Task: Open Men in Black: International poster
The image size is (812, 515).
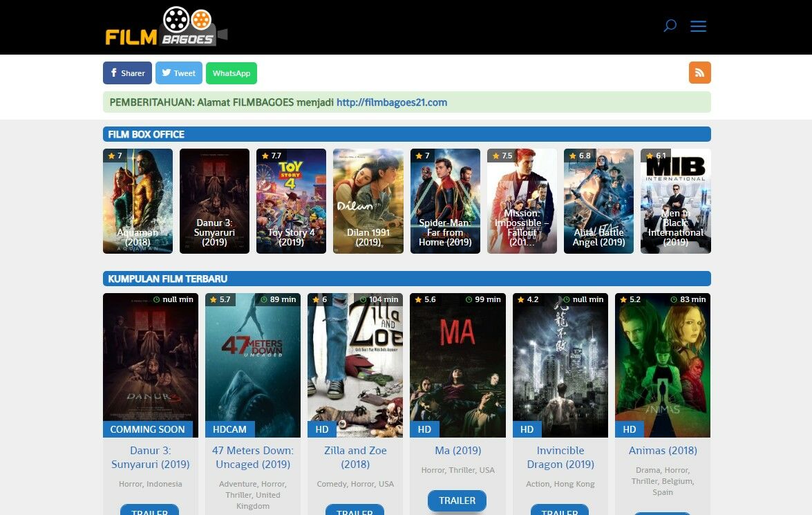Action: point(676,201)
